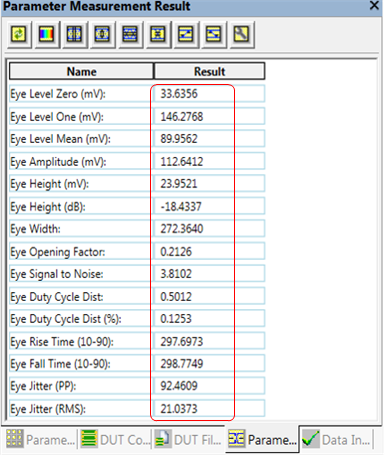Select the 'Eye Width:' label
This screenshot has width=385, height=456.
(x=35, y=229)
